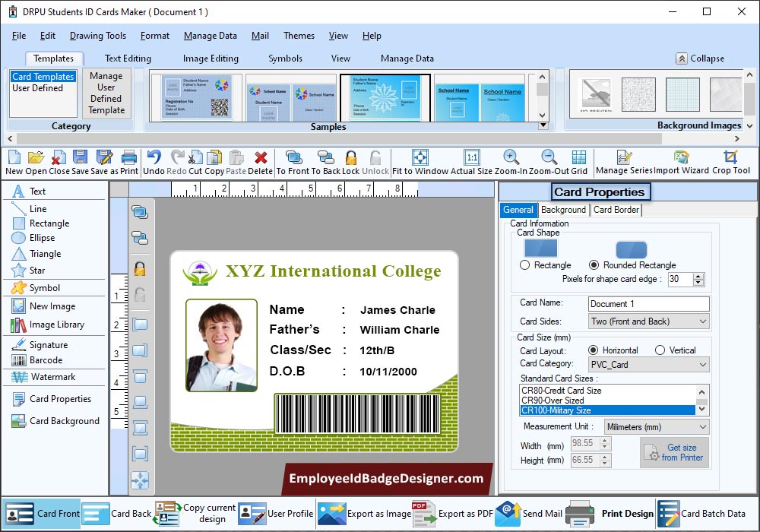Open Manage Series tool
The image size is (760, 532).
click(624, 163)
